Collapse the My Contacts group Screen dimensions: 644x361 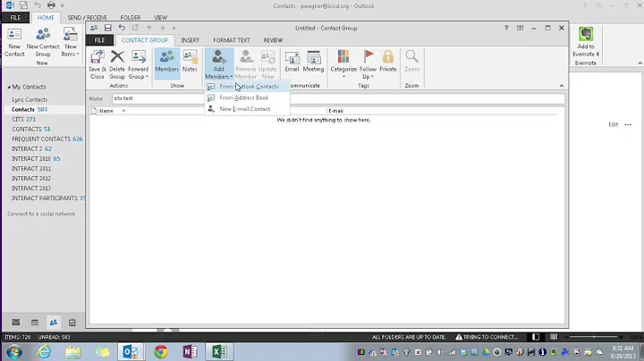click(9, 87)
